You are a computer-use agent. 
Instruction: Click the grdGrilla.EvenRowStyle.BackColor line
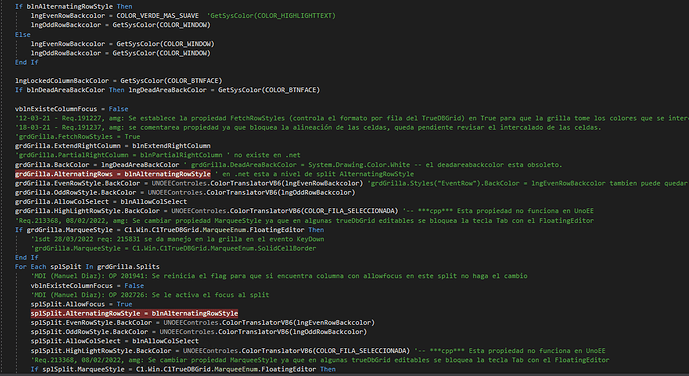189,183
